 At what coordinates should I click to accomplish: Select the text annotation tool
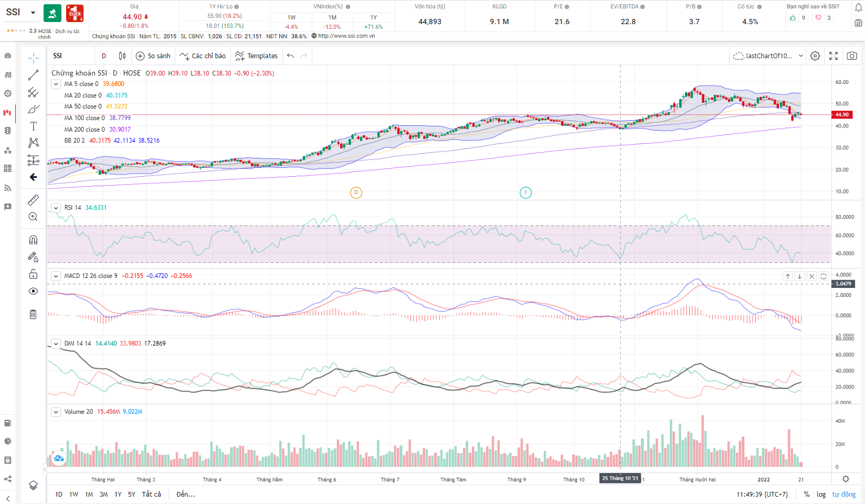pos(33,126)
